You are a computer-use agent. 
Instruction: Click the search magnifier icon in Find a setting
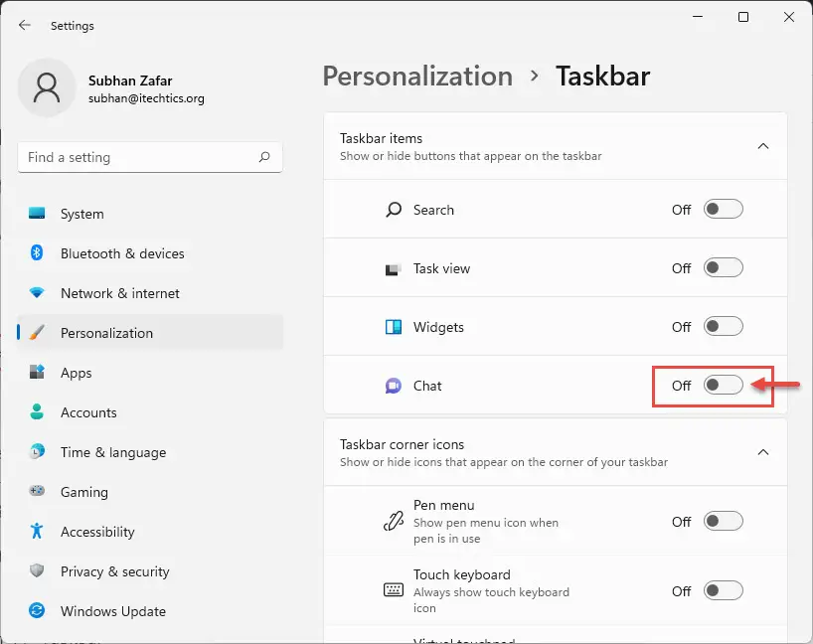(x=264, y=157)
